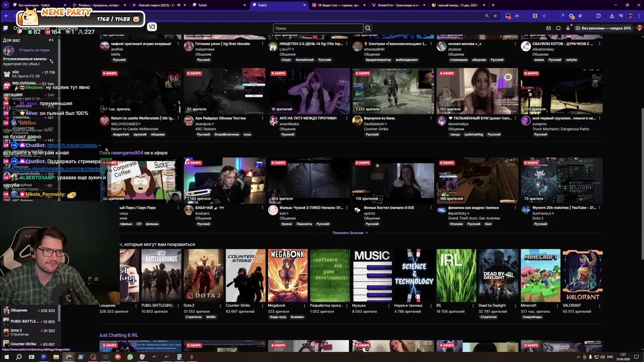Open options menu for Арк Райдерс stream card

click(262, 118)
